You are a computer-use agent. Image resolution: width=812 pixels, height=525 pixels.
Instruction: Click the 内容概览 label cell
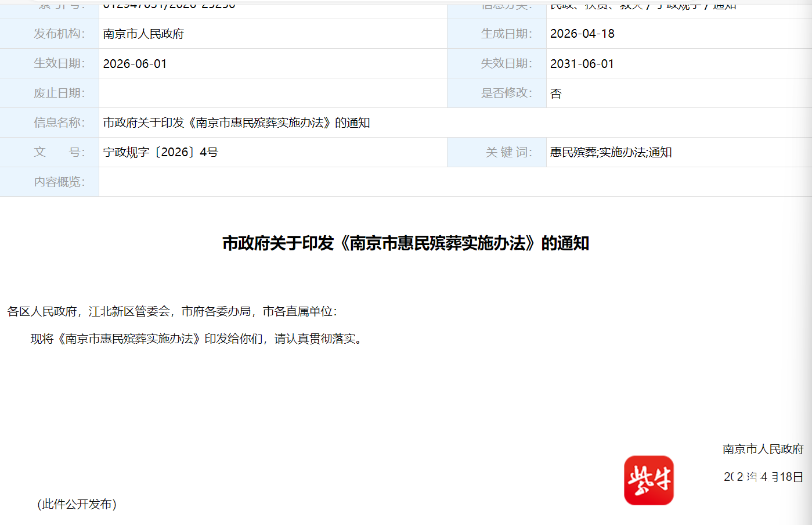click(x=59, y=182)
